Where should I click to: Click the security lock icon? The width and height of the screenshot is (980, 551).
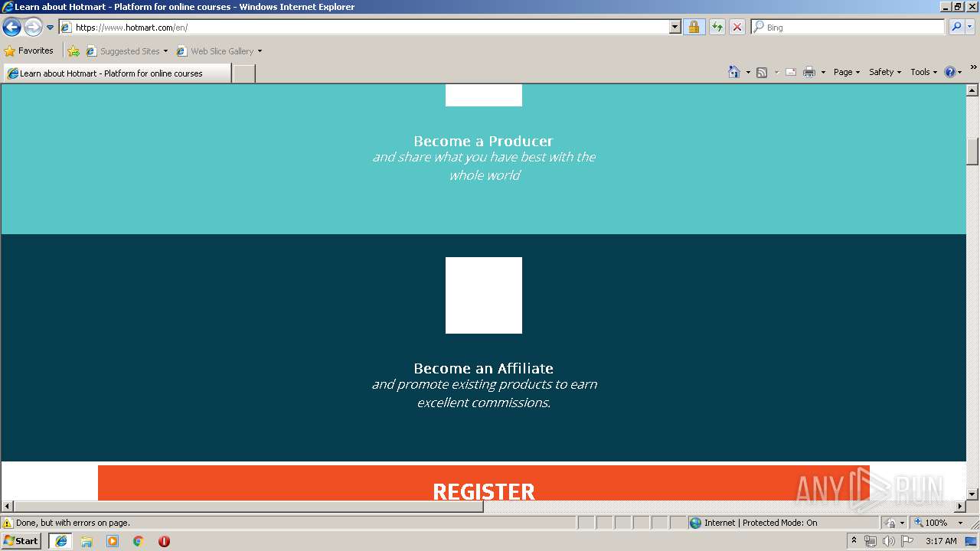click(x=694, y=28)
